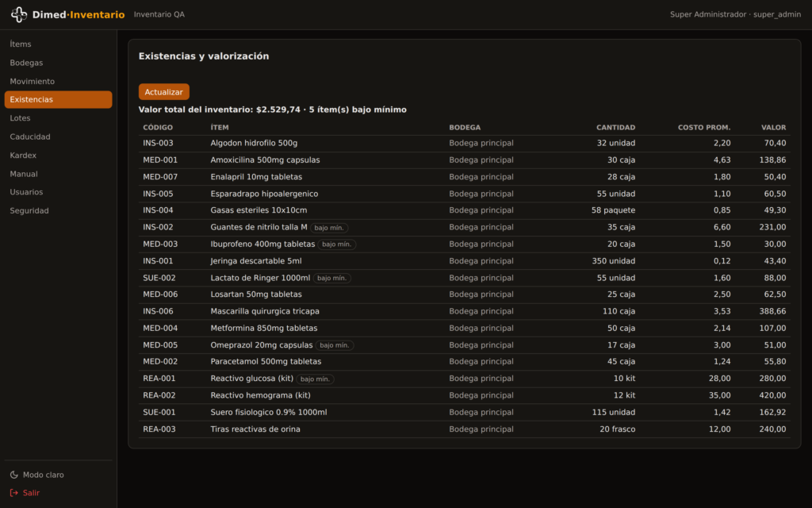The height and width of the screenshot is (508, 812).
Task: Click cost 35,00 in Reactivo hemograma row
Action: 720,395
